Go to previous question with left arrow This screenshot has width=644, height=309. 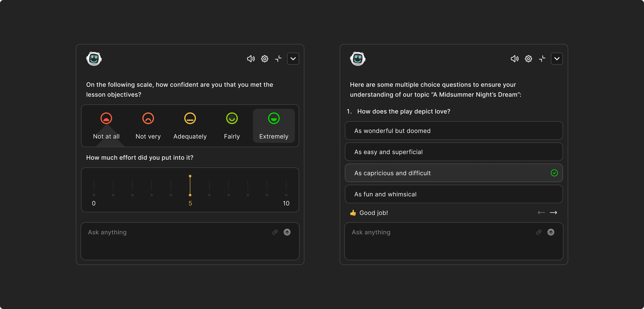click(541, 213)
